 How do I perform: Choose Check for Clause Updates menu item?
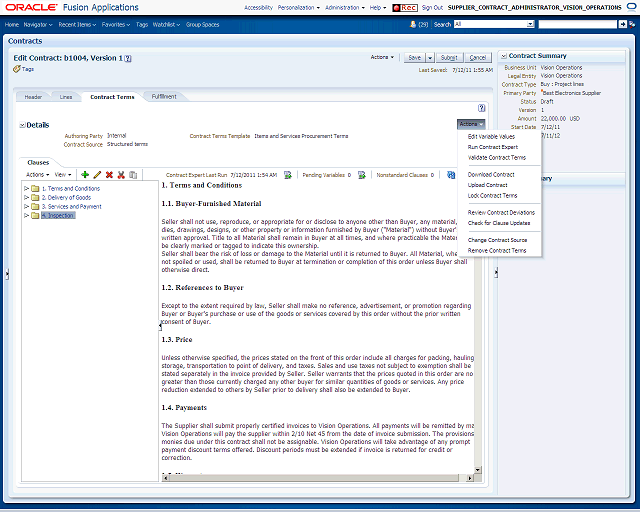tap(499, 223)
